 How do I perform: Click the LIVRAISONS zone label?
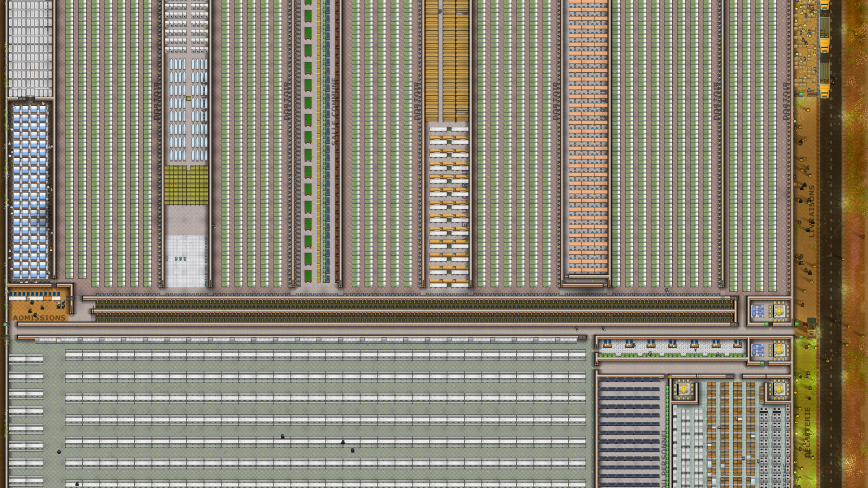pyautogui.click(x=811, y=211)
